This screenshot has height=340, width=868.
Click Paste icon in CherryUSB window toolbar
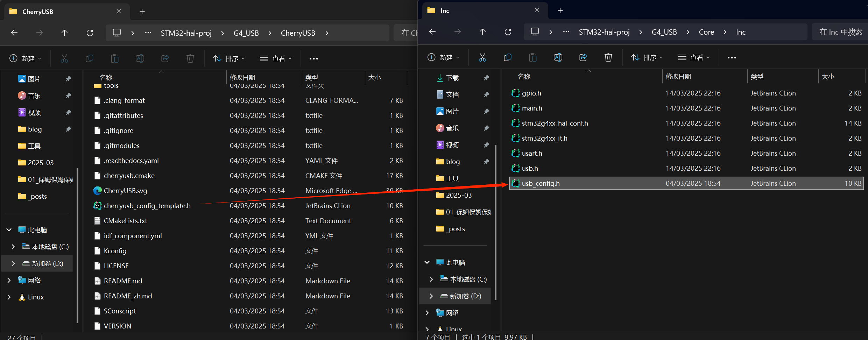tap(115, 58)
